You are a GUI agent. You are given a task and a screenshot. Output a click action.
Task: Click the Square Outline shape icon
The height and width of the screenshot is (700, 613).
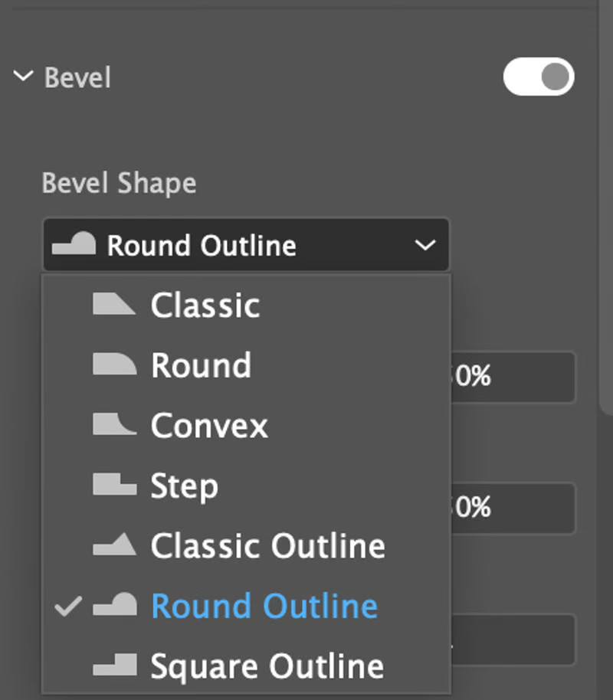[x=113, y=666]
